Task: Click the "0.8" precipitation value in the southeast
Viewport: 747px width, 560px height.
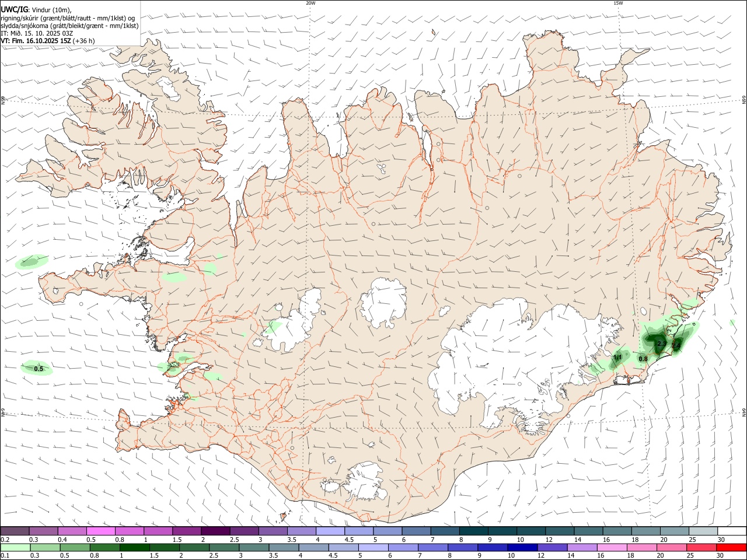Action: 643,359
